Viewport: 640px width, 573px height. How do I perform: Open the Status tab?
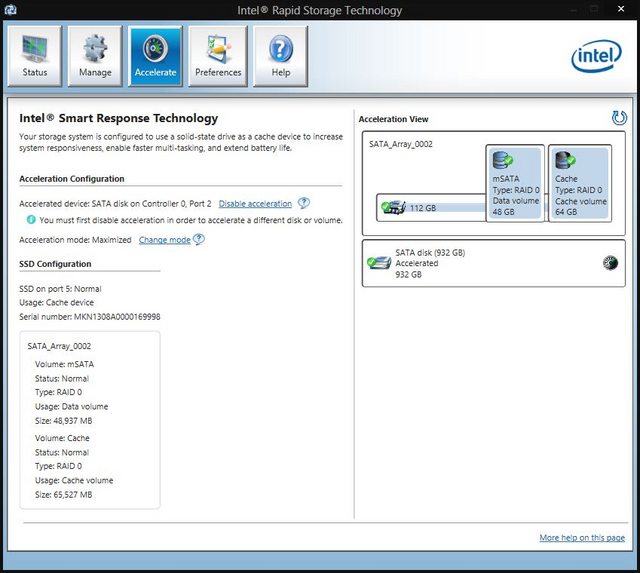35,56
